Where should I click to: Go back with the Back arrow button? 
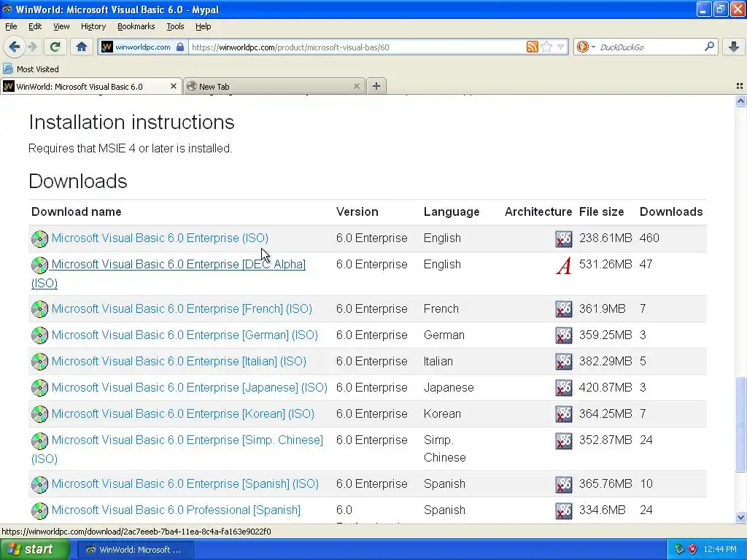pyautogui.click(x=14, y=47)
